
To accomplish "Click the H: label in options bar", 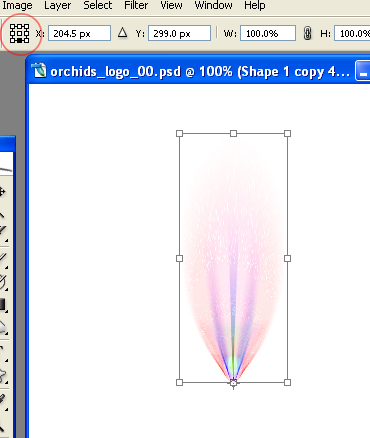I will coord(325,33).
